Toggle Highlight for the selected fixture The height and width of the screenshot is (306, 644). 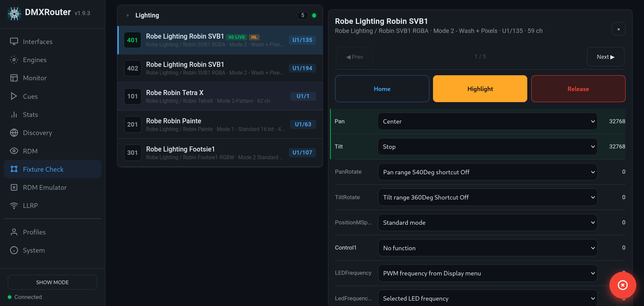pos(480,89)
